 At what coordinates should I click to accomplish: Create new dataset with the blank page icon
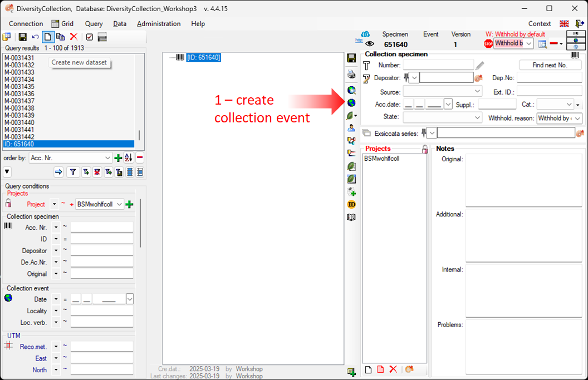coord(48,37)
